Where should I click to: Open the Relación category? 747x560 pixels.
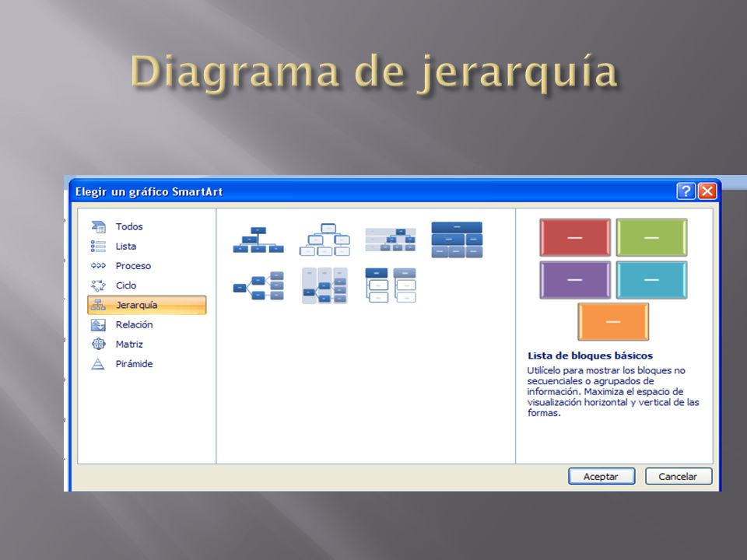click(x=134, y=325)
